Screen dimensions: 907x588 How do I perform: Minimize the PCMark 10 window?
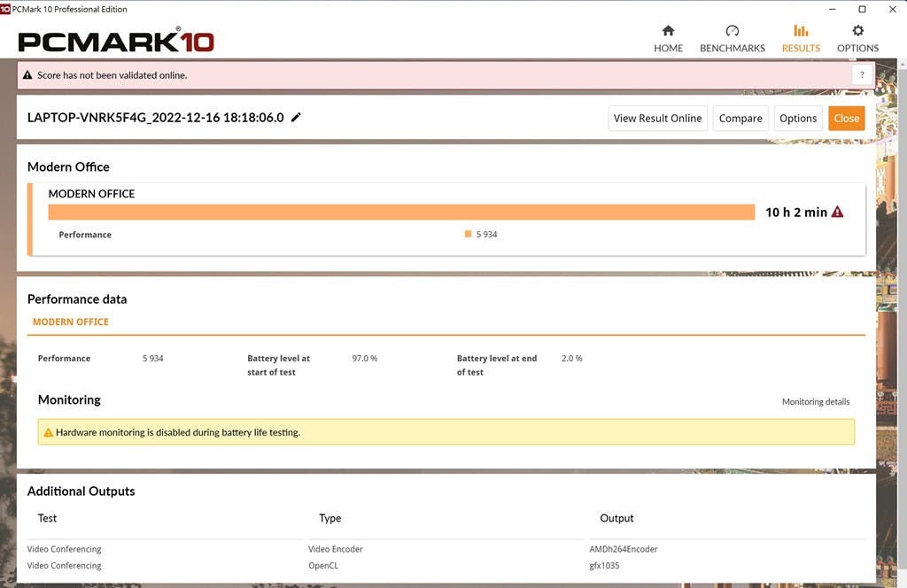point(833,9)
